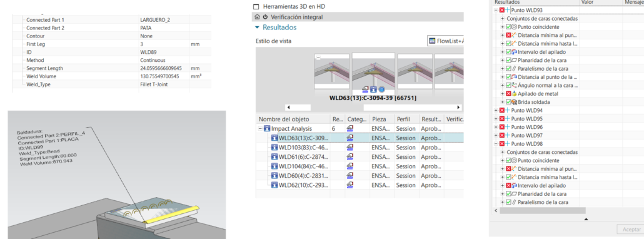Click the weld category icon under selected thumbnail
The height and width of the screenshot is (239, 644).
(366, 89)
